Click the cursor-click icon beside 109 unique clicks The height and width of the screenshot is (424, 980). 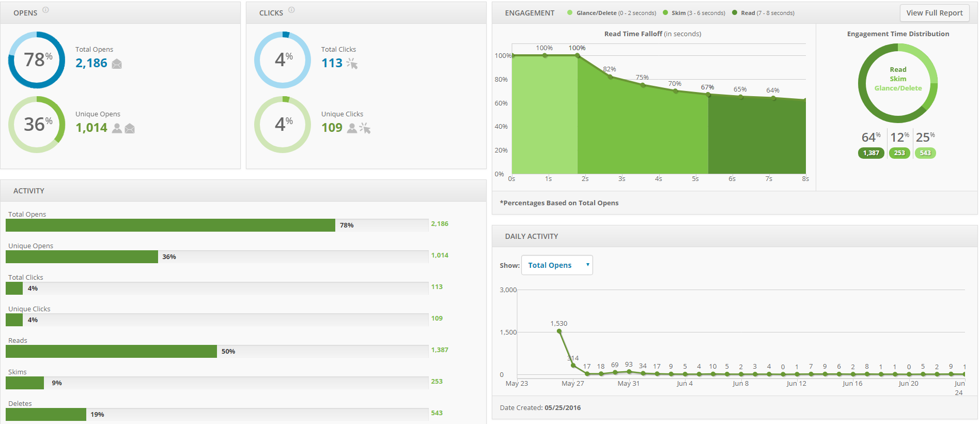tap(365, 128)
